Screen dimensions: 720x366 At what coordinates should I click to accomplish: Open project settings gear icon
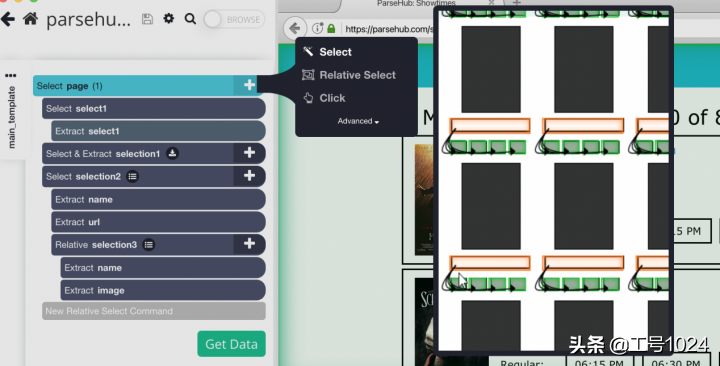click(x=169, y=19)
